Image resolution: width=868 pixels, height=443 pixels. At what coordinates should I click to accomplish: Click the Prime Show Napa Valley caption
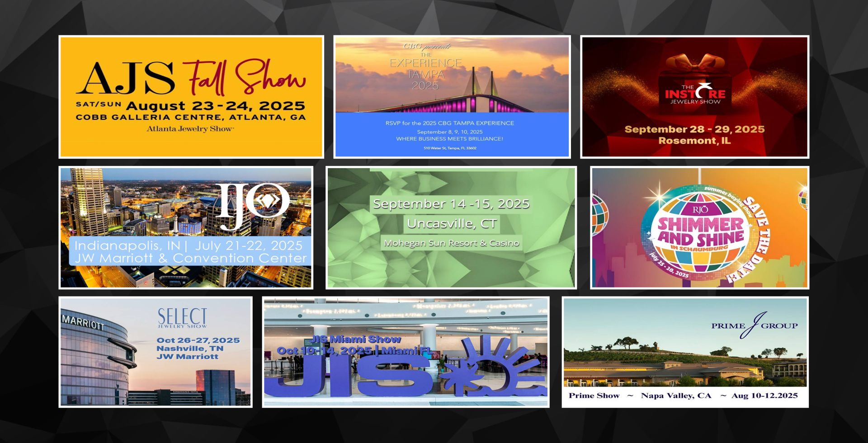click(x=683, y=396)
